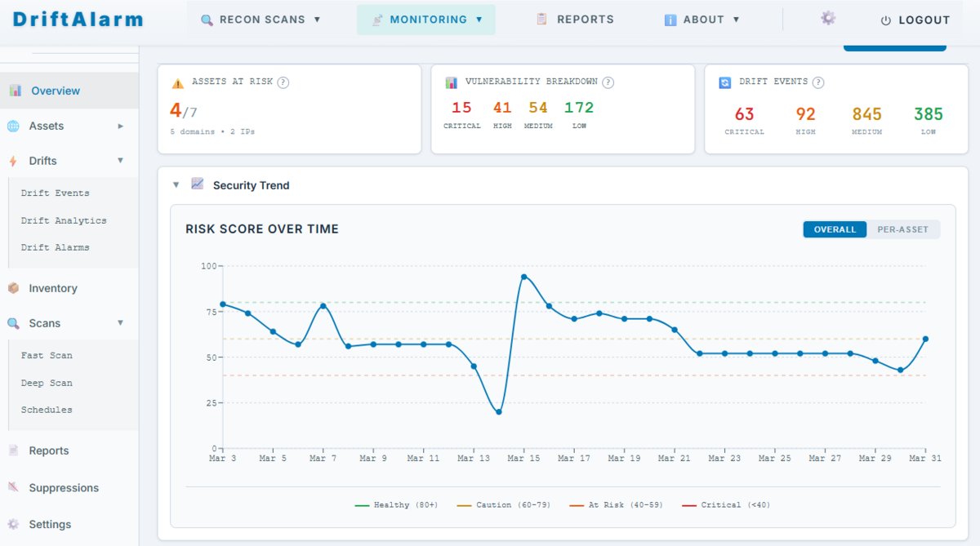Click the Inventory box icon in sidebar
Image resolution: width=980 pixels, height=546 pixels.
pos(12,288)
